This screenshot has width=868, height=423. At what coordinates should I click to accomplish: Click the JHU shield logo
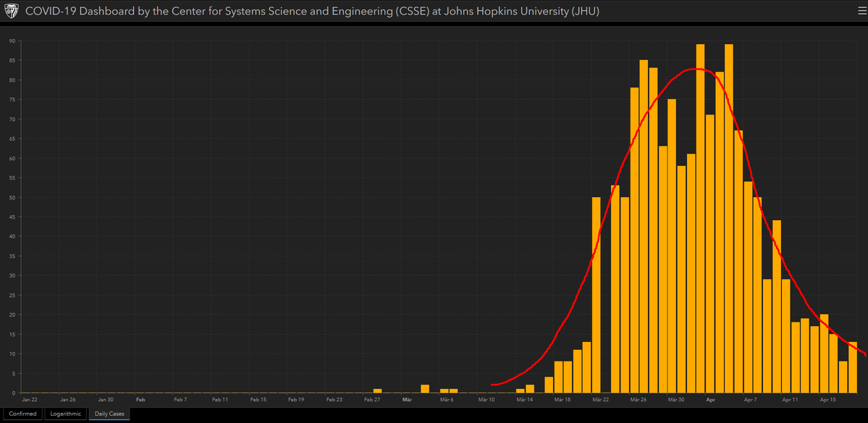click(x=11, y=11)
